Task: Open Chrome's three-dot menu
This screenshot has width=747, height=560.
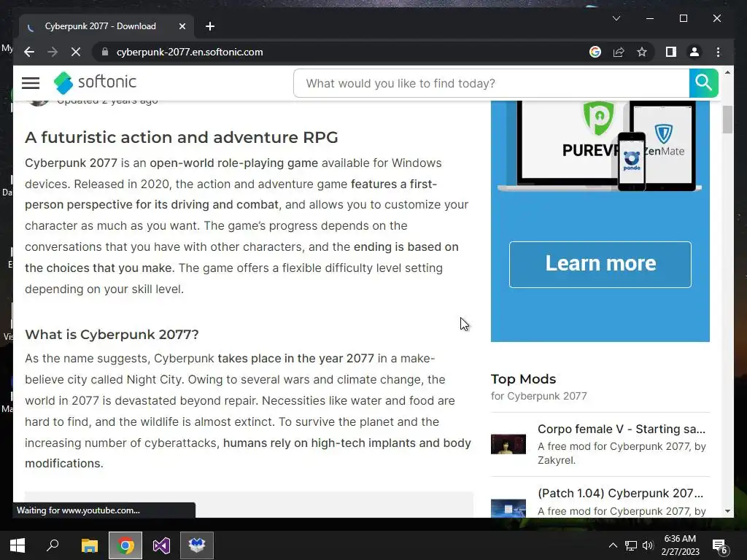Action: 718,52
